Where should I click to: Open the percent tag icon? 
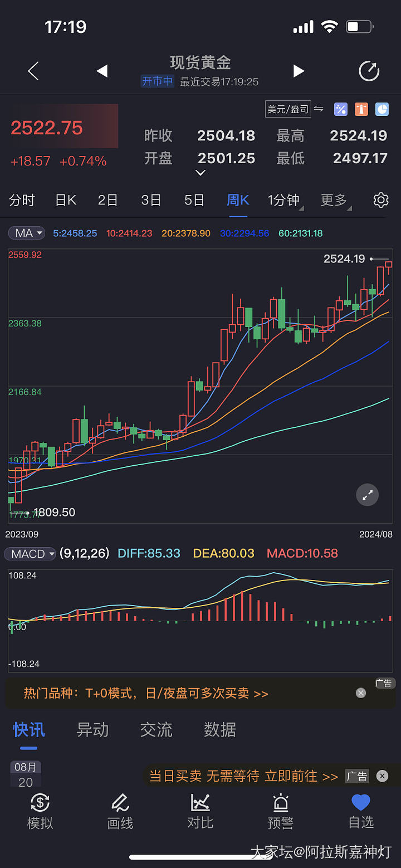tap(340, 109)
